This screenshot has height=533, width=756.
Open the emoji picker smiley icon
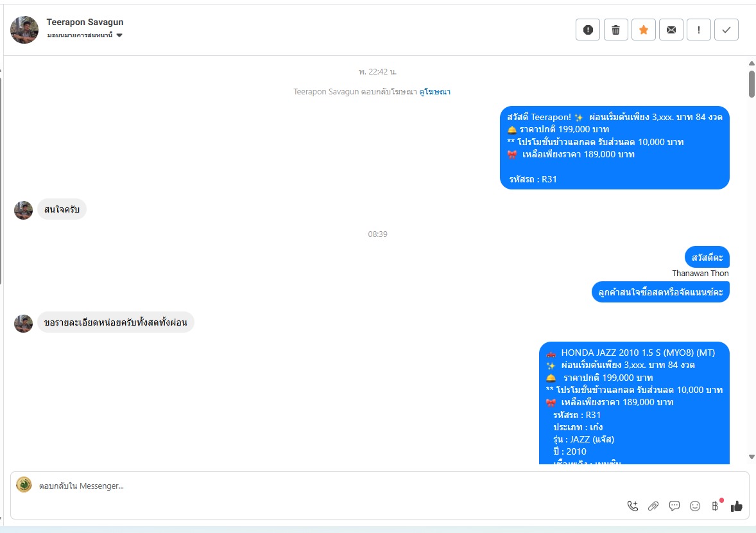pyautogui.click(x=695, y=506)
